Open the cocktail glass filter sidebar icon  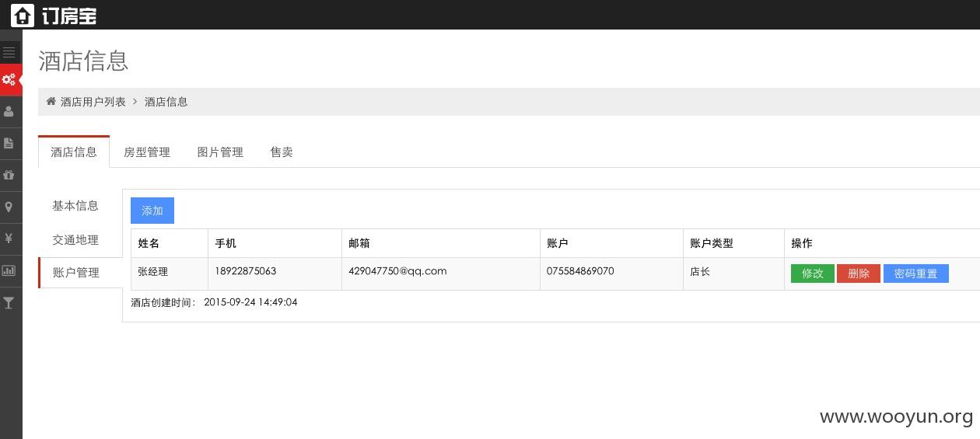(x=9, y=303)
